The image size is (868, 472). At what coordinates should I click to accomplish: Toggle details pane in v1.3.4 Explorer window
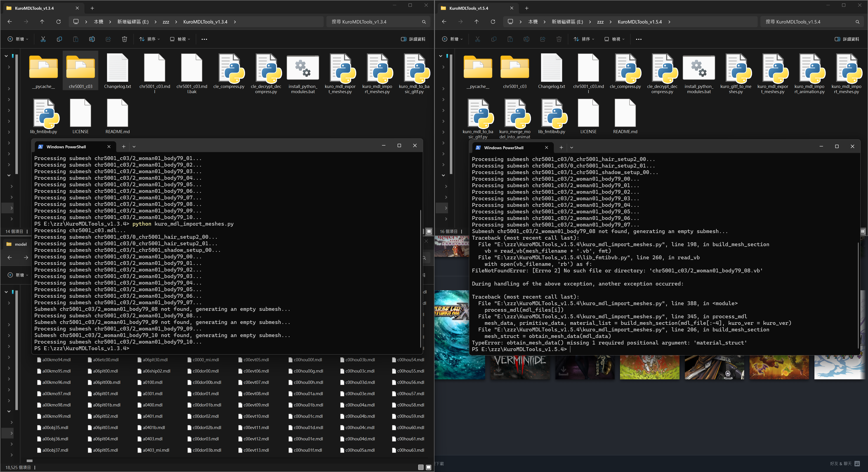click(x=413, y=39)
